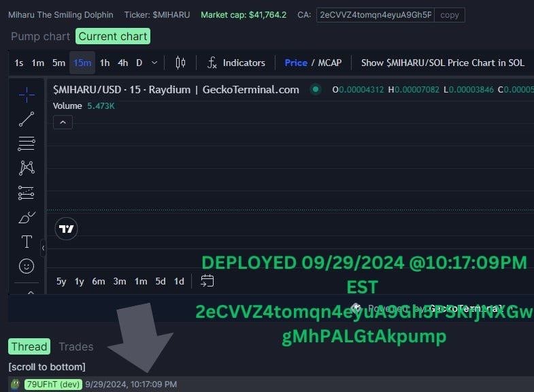The height and width of the screenshot is (392, 534).
Task: Click Miharu The Smiling Dolphin name
Action: click(x=61, y=15)
